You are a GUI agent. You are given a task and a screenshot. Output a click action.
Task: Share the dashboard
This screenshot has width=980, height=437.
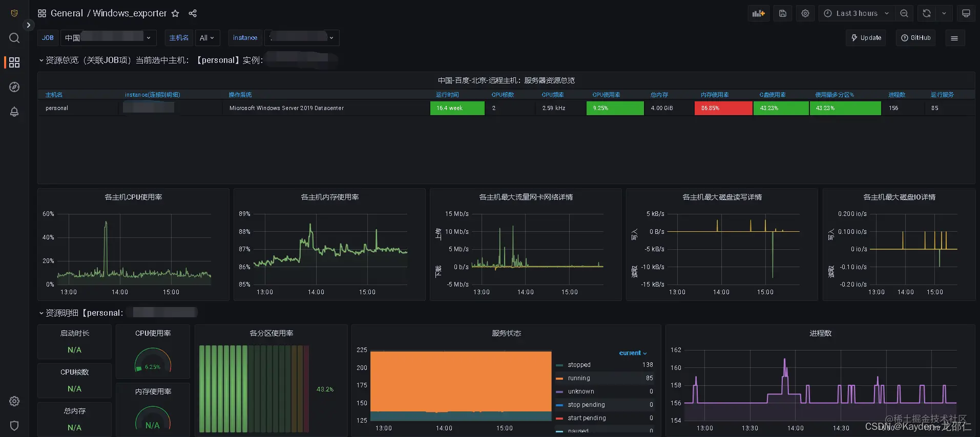click(x=193, y=13)
